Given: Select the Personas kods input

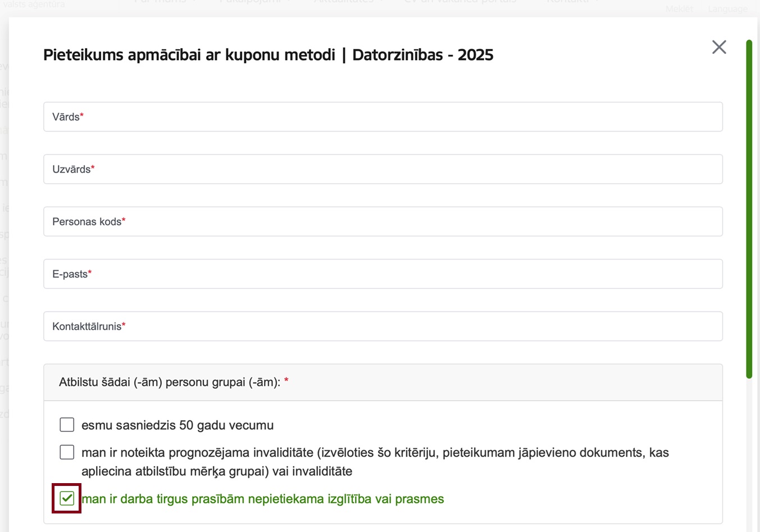Looking at the screenshot, I should point(383,221).
